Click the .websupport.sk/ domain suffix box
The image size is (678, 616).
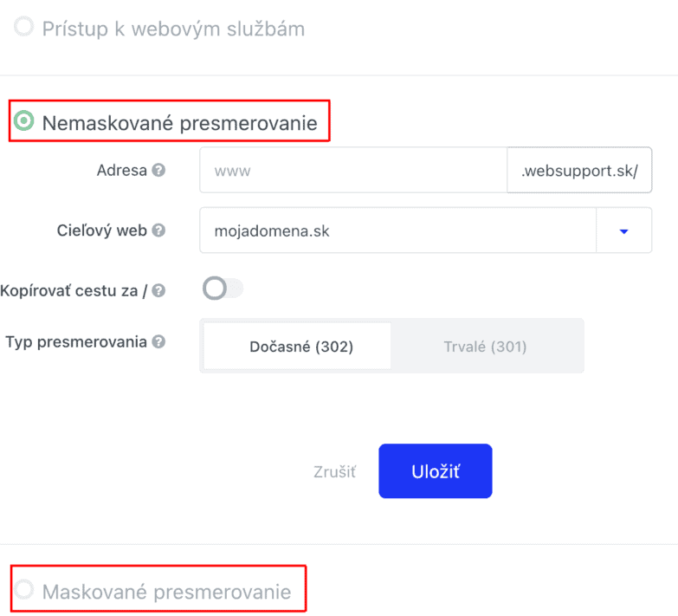(579, 170)
